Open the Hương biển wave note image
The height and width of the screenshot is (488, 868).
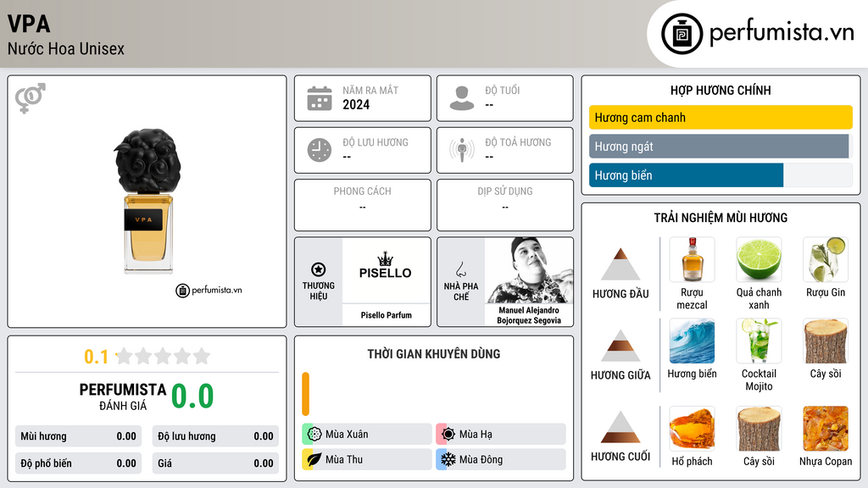click(692, 341)
